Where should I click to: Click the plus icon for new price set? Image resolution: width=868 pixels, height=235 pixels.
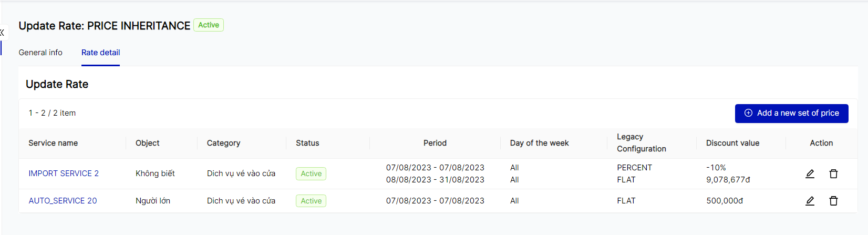tap(748, 113)
